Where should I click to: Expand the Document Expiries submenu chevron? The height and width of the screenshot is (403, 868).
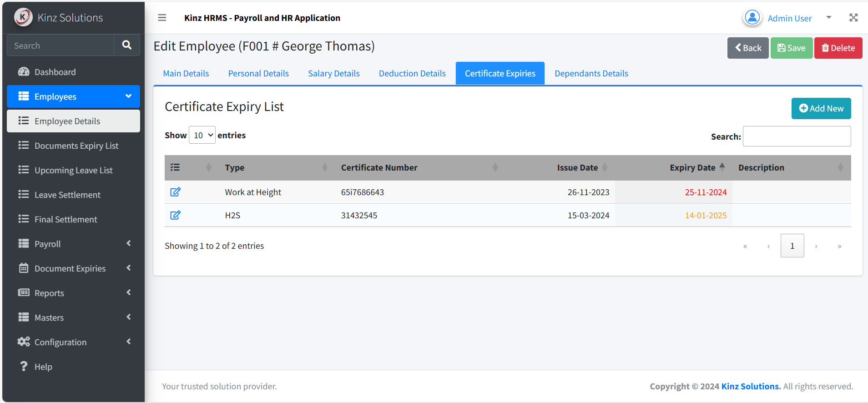[129, 268]
